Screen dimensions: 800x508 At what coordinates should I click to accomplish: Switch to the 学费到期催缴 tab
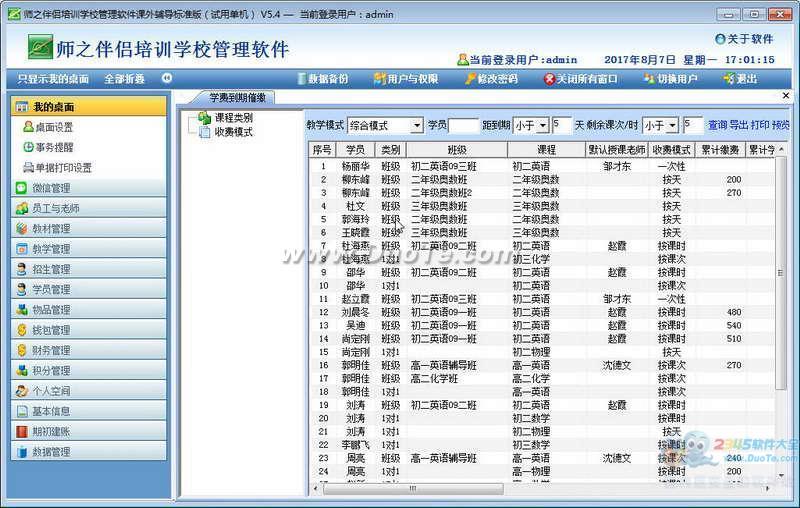pyautogui.click(x=237, y=97)
